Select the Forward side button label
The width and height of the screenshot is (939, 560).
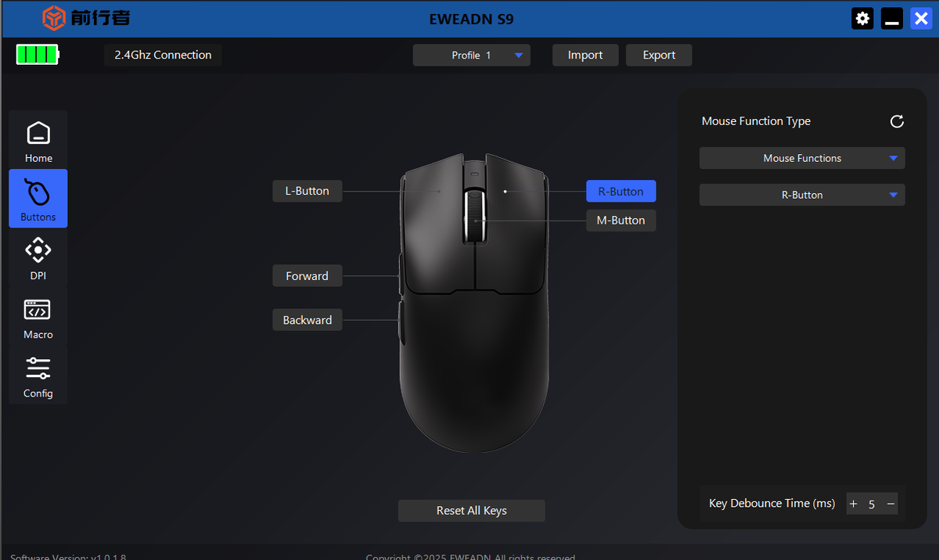click(308, 276)
